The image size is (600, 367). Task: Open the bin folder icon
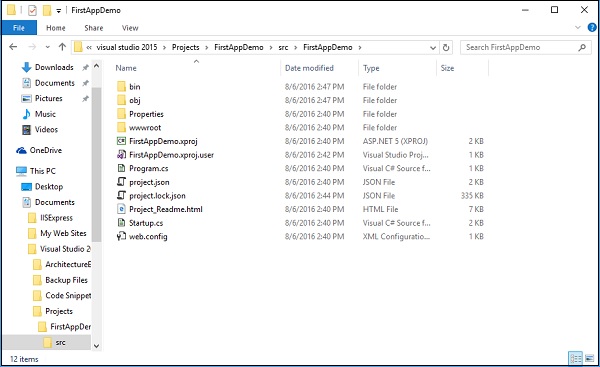click(x=121, y=86)
